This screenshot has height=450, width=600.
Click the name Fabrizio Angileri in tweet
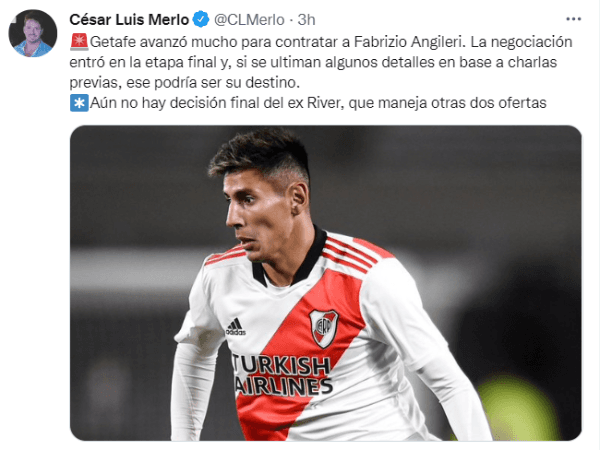pyautogui.click(x=408, y=42)
